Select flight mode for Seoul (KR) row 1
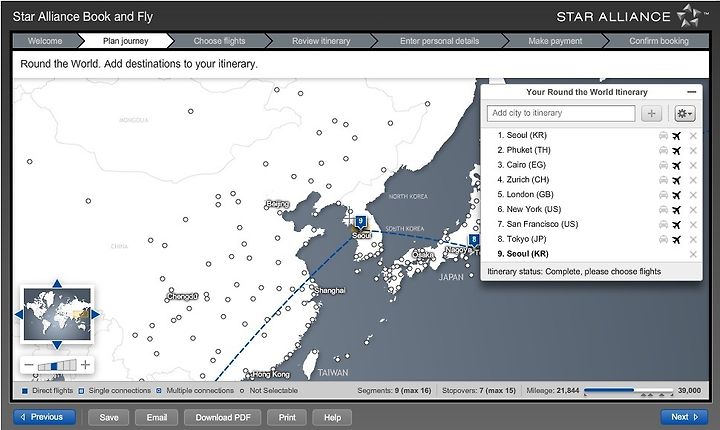Viewport: 720px width, 430px height. (x=676, y=136)
